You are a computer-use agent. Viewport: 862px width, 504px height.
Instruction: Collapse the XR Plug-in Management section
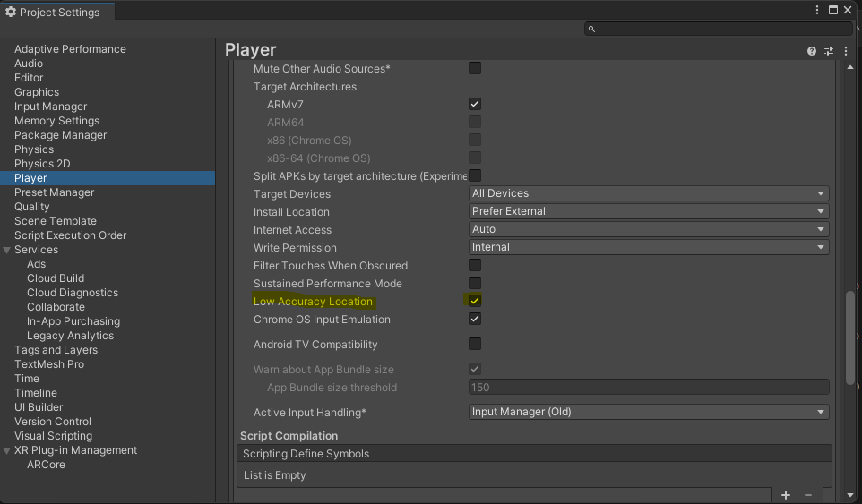pyautogui.click(x=7, y=451)
